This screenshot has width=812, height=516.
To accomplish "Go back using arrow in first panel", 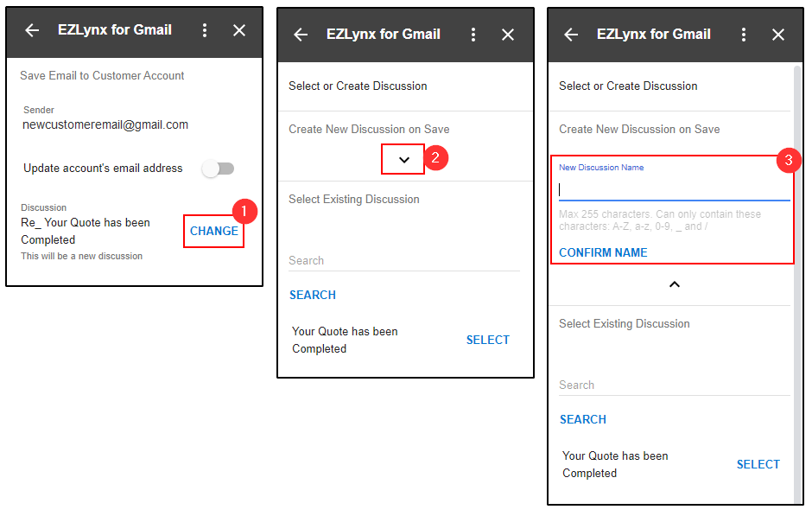I will click(32, 30).
